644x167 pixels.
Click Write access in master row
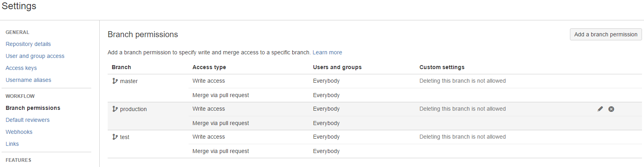click(209, 81)
